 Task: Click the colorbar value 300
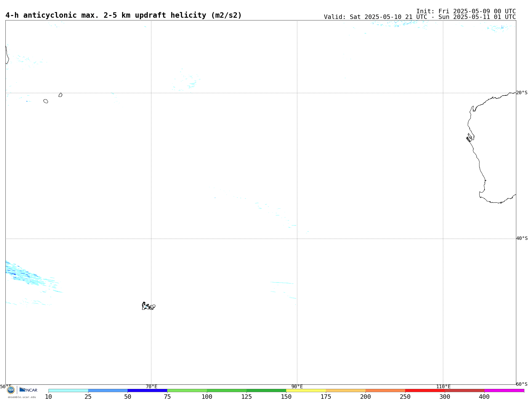(x=445, y=397)
